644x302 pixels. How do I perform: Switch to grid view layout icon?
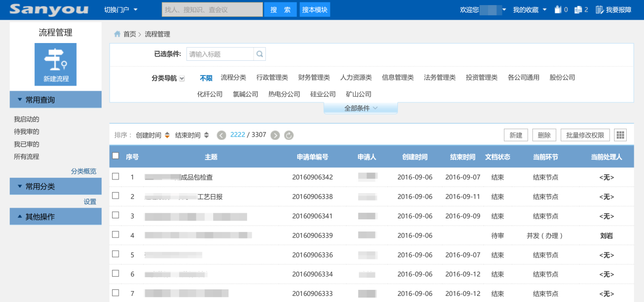point(620,135)
